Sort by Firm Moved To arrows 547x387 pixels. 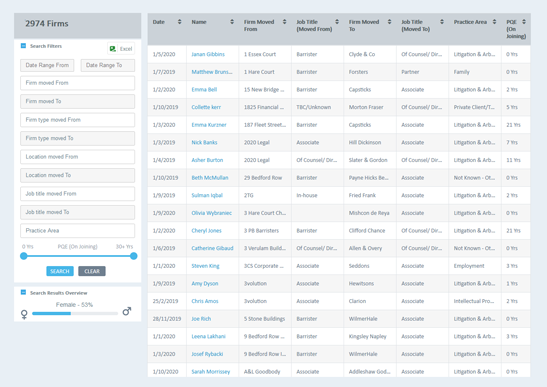[389, 22]
